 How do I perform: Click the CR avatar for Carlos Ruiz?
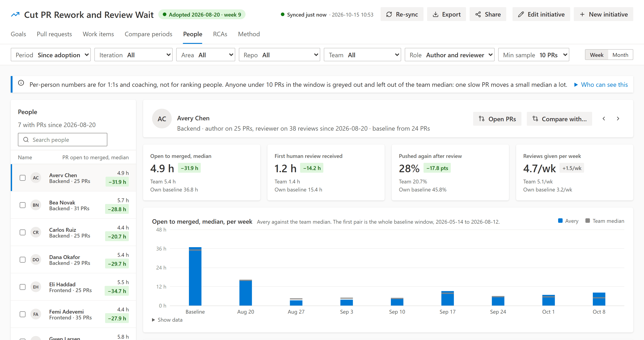[36, 232]
